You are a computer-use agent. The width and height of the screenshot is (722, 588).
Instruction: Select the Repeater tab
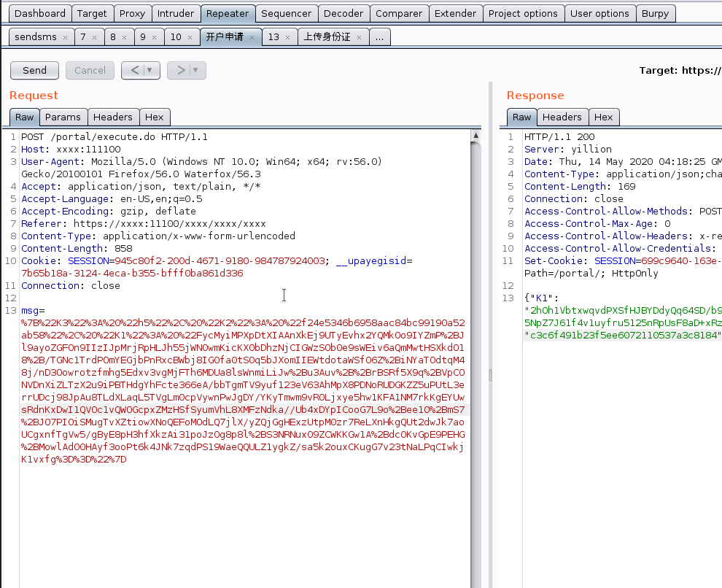[228, 13]
